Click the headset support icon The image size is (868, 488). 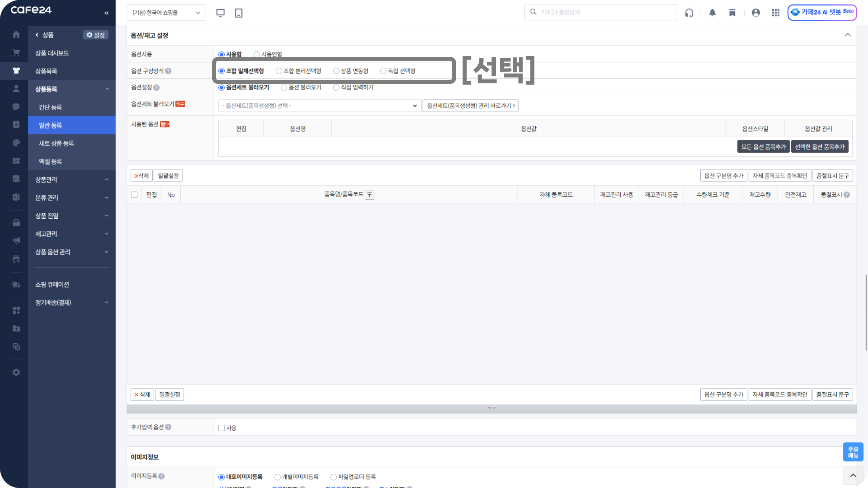[689, 13]
